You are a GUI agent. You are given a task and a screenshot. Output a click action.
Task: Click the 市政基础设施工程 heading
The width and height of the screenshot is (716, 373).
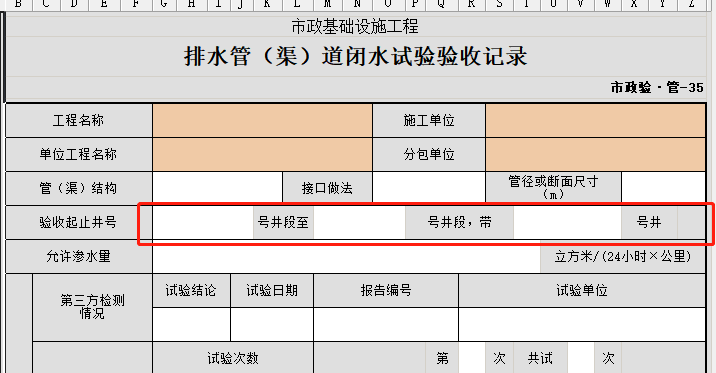tap(355, 26)
